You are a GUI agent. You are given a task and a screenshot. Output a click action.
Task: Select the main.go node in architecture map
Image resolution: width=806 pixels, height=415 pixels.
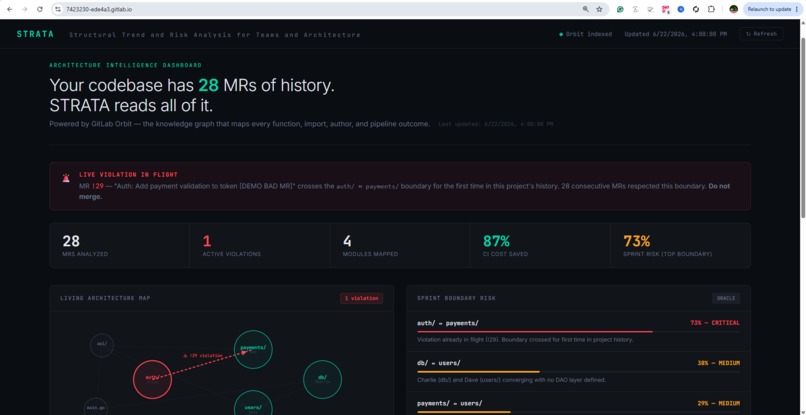(x=96, y=408)
